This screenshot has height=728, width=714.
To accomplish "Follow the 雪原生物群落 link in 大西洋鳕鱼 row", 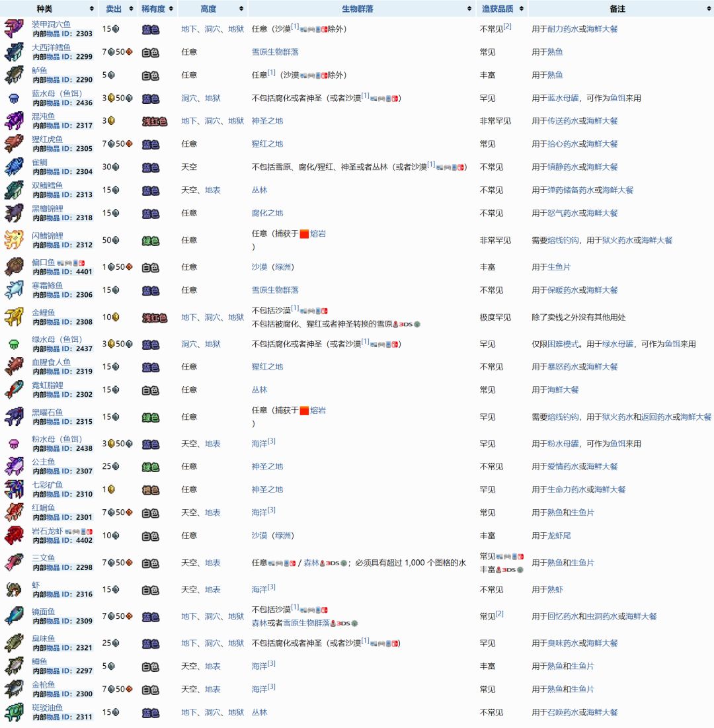I will [275, 52].
